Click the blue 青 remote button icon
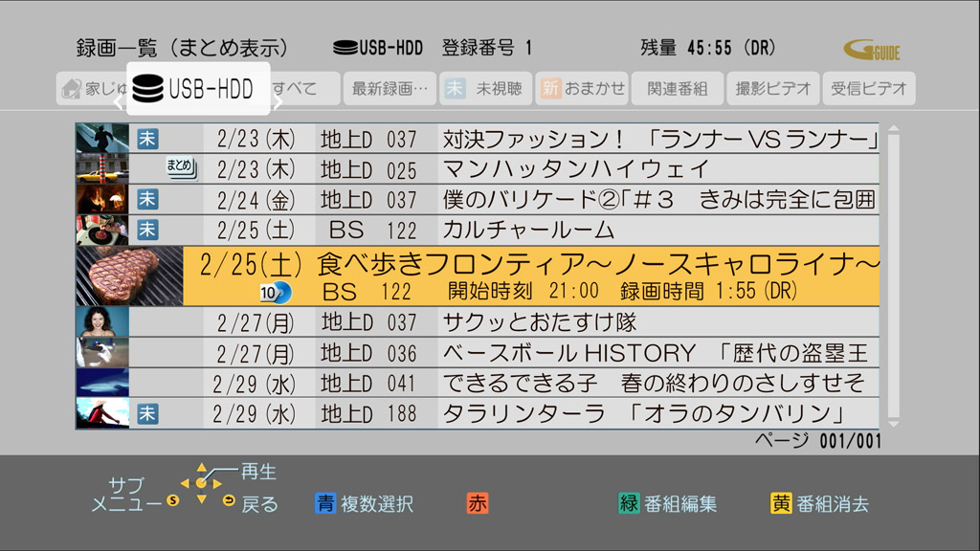This screenshot has width=980, height=551. [328, 502]
